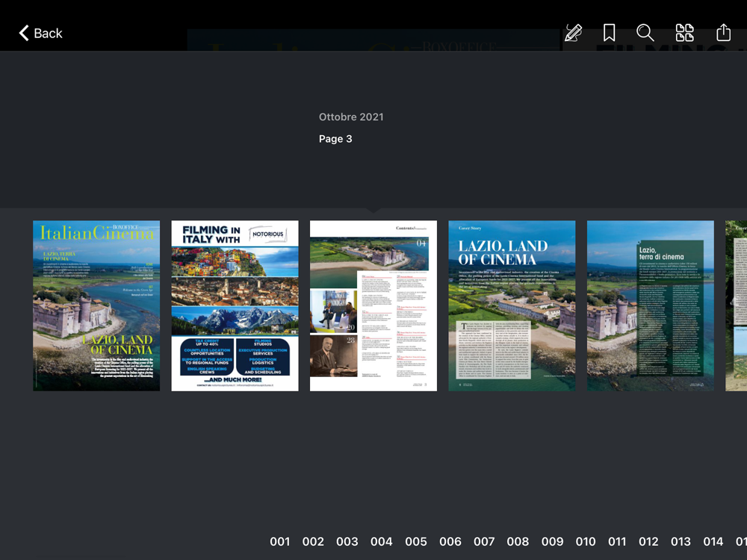Jump to page number 001
This screenshot has height=560, width=747.
[279, 541]
